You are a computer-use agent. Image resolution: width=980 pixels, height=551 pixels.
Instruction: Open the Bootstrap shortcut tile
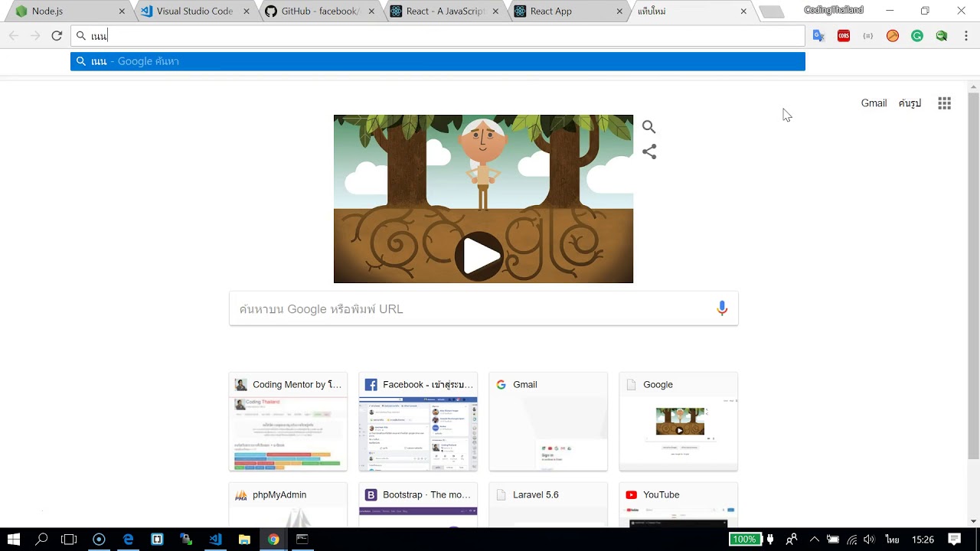click(x=418, y=505)
